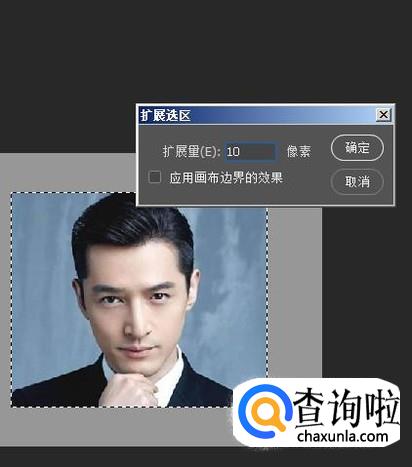The width and height of the screenshot is (412, 467).
Task: Click the man's fist under his chin
Action: point(128,390)
